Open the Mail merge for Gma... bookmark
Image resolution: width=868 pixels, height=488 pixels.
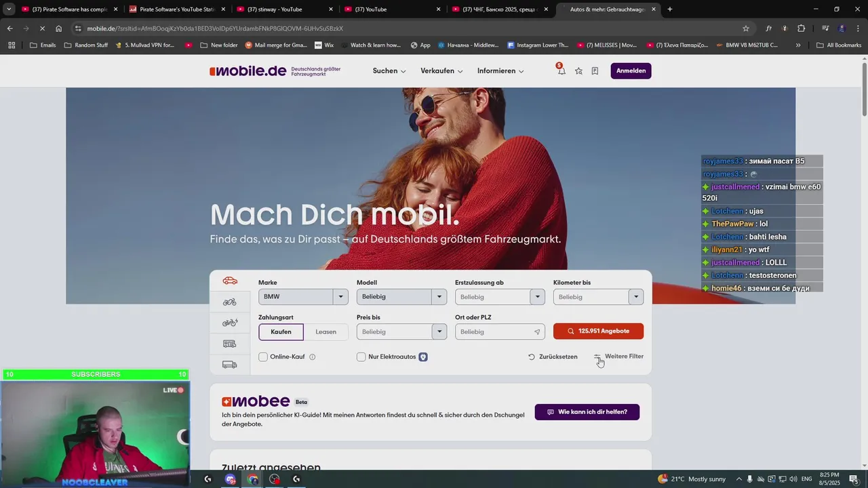point(276,45)
